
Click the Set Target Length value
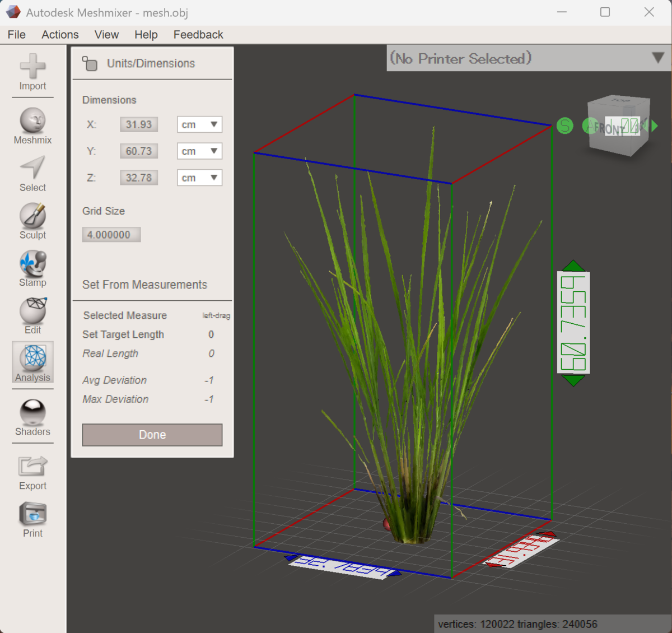click(x=211, y=334)
